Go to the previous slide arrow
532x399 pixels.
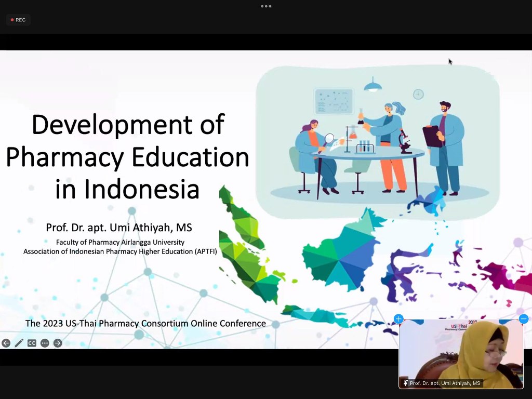(x=6, y=343)
